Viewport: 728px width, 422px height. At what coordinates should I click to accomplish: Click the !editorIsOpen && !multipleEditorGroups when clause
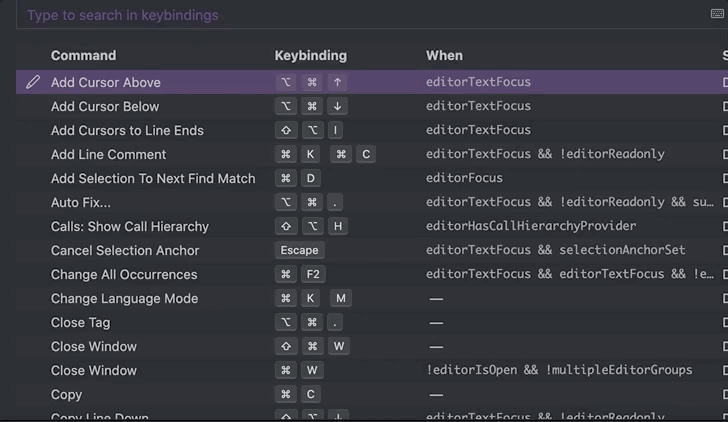click(559, 370)
